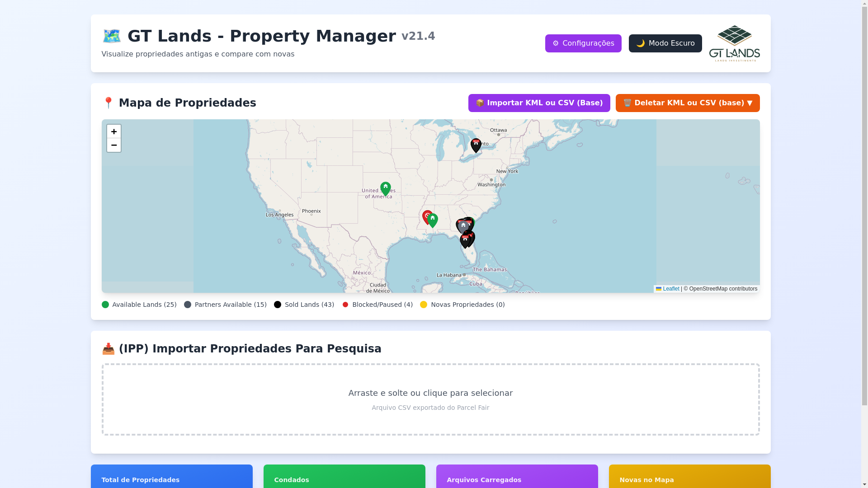Click the Blocked/Paused red legend dot
Viewport: 868px width, 488px height.
pos(345,305)
